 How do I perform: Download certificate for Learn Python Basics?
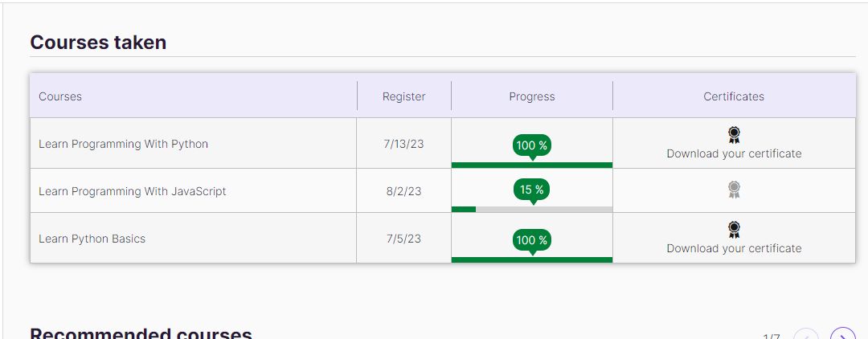(734, 249)
